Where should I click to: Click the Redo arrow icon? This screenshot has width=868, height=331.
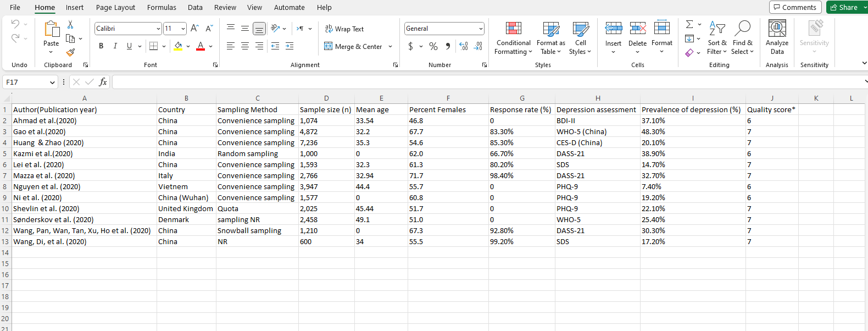15,38
